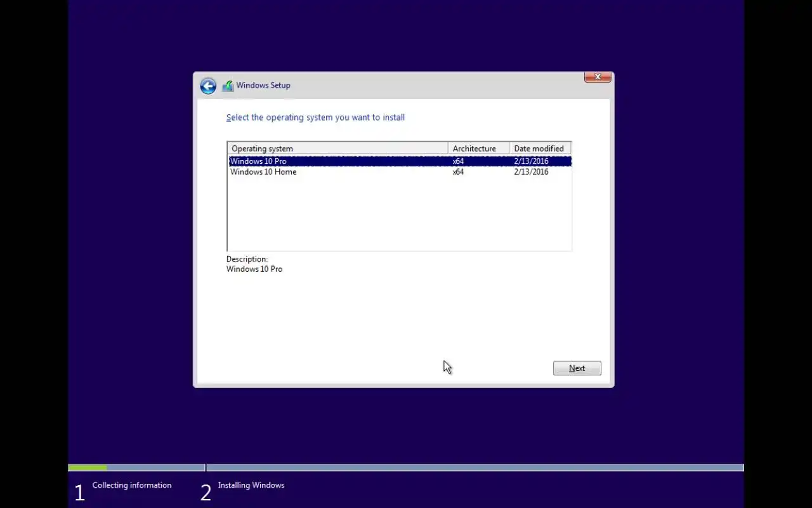Image resolution: width=812 pixels, height=508 pixels.
Task: Click the Collecting information step label
Action: [x=132, y=485]
